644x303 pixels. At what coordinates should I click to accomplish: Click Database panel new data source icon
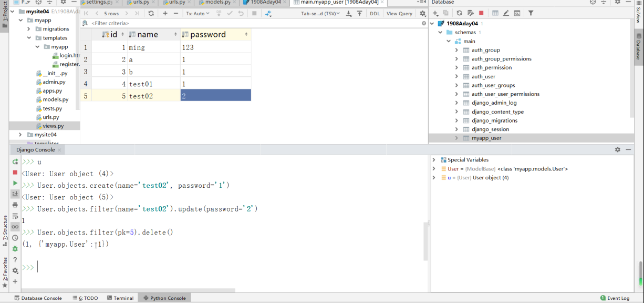coord(435,13)
